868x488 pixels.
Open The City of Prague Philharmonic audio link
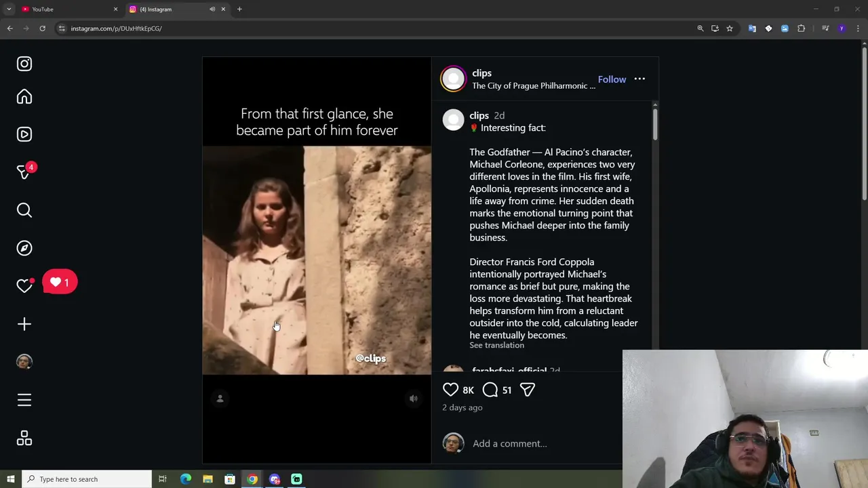coord(534,86)
